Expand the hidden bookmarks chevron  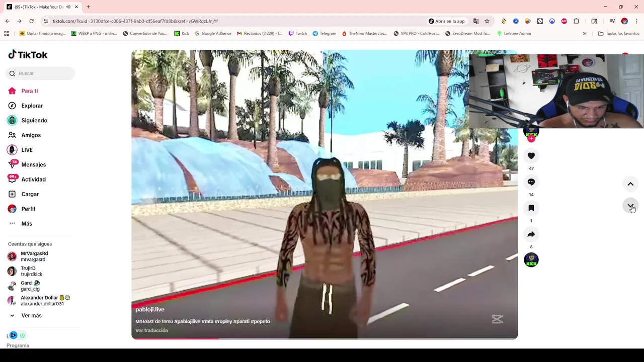(584, 34)
